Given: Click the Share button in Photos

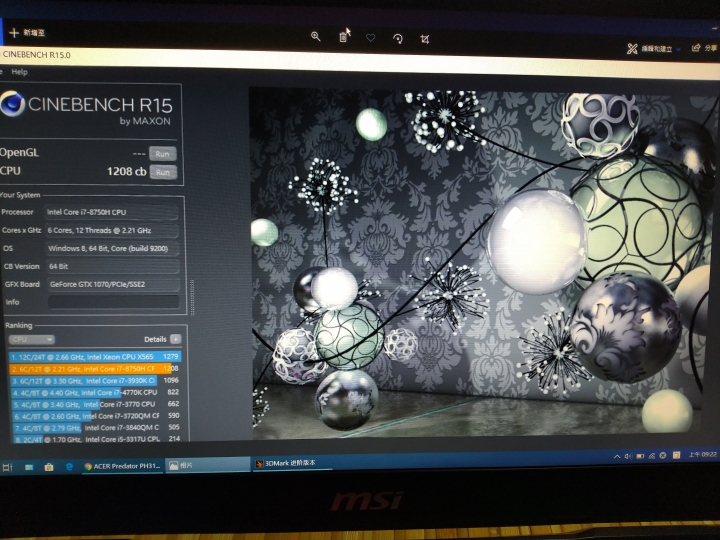Looking at the screenshot, I should (704, 48).
